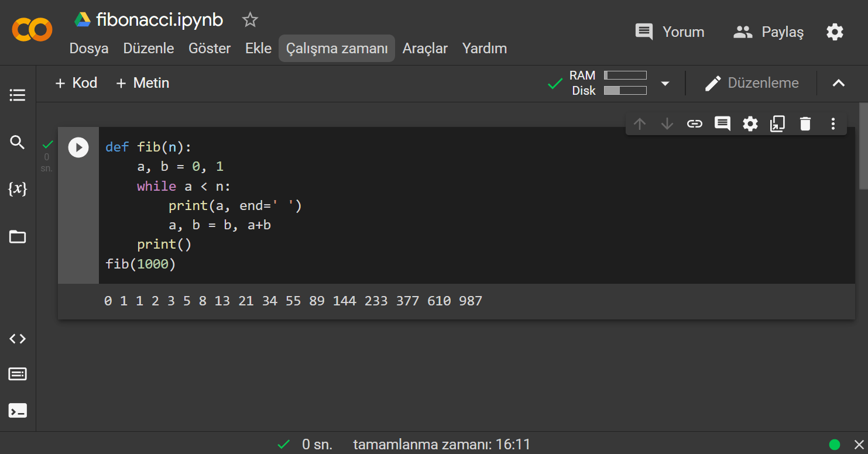Open the Ekle menu
Viewport: 868px width, 454px height.
point(258,49)
